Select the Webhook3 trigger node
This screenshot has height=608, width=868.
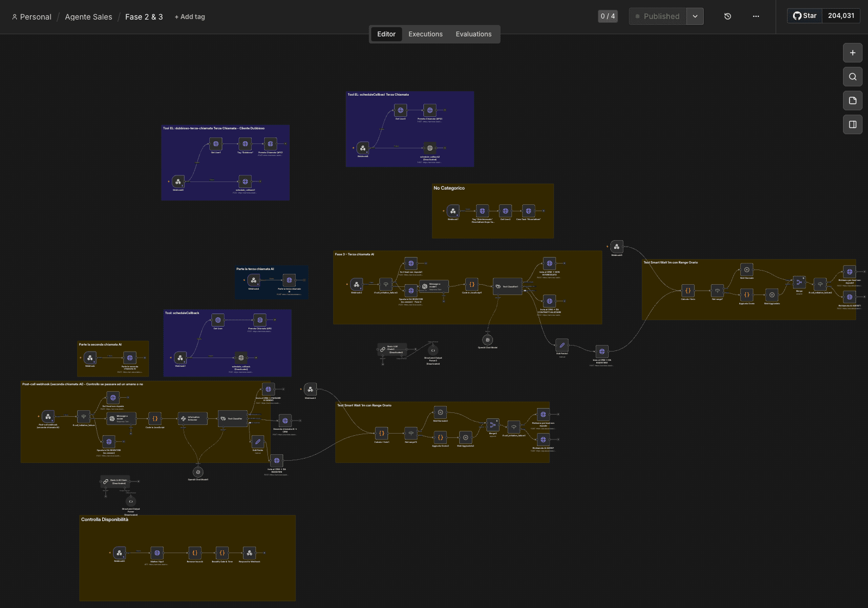tap(310, 389)
